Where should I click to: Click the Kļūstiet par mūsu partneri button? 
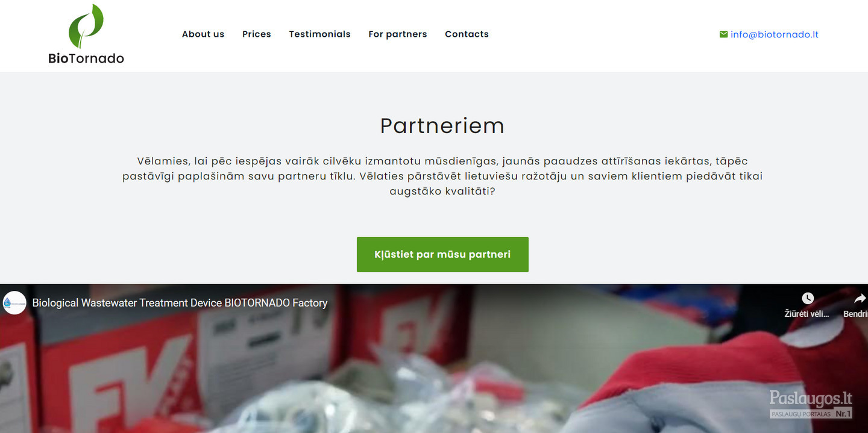(442, 254)
